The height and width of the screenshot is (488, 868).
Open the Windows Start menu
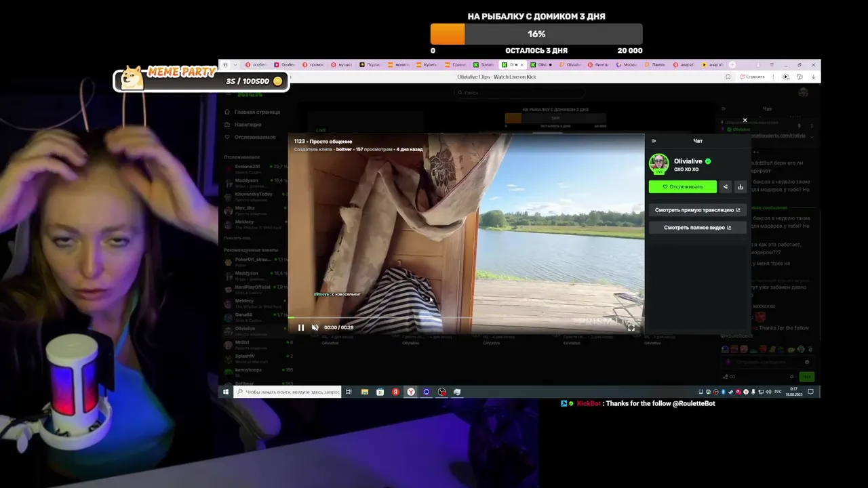point(226,392)
